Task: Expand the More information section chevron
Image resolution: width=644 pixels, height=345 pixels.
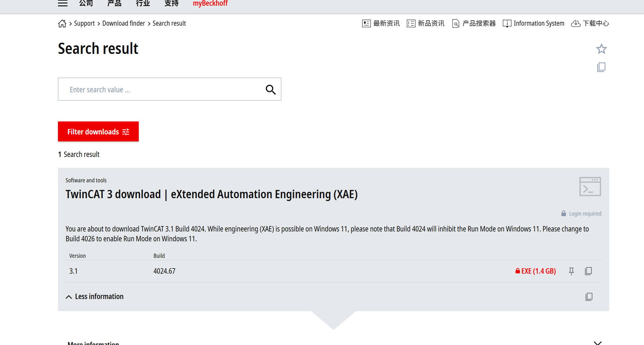Action: pyautogui.click(x=597, y=342)
